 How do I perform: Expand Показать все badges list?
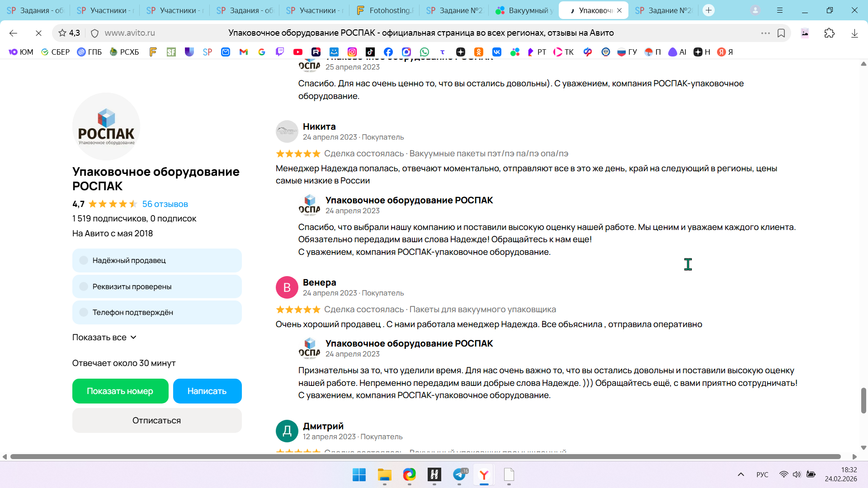(104, 338)
